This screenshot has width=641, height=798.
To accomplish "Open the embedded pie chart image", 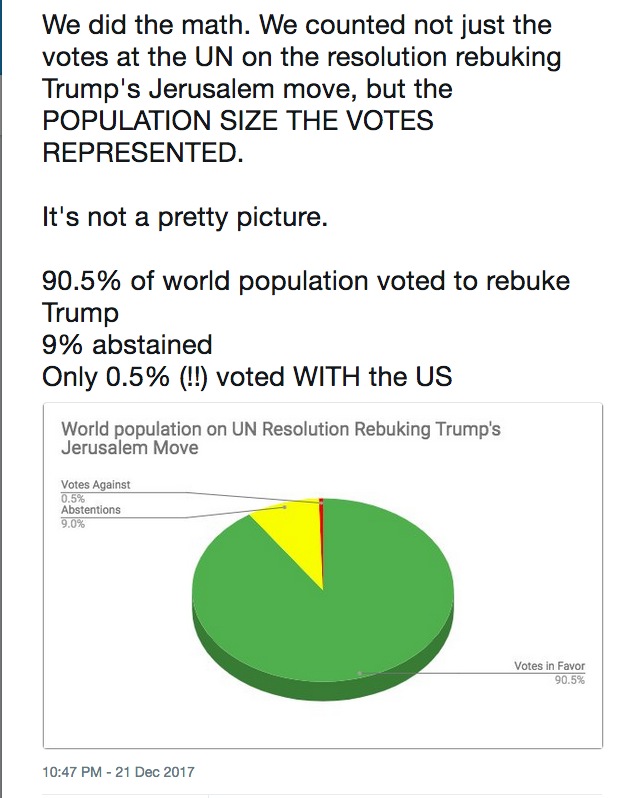I will point(322,575).
